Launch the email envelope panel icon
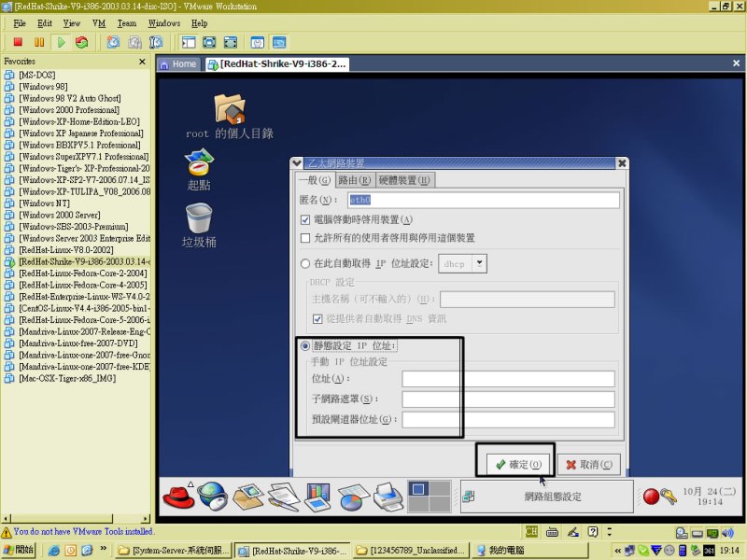Image resolution: width=747 pixels, height=560 pixels. [x=247, y=497]
